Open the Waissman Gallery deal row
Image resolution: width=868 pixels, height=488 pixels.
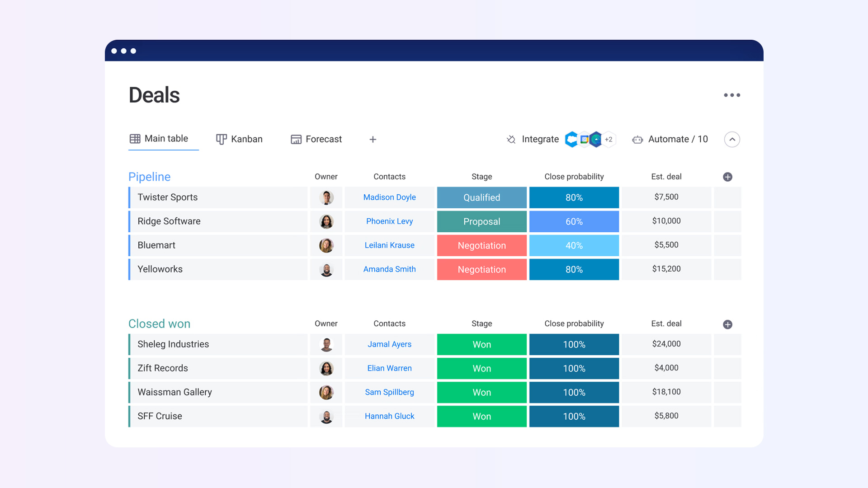pyautogui.click(x=218, y=392)
